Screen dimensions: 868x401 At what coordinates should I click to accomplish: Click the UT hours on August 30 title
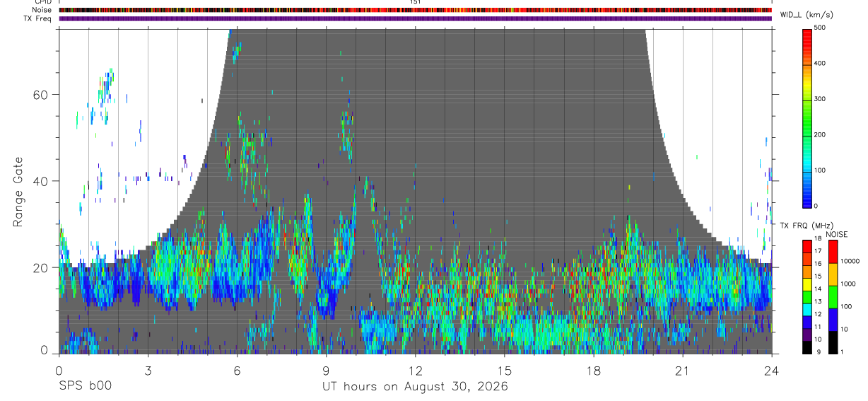click(x=415, y=386)
